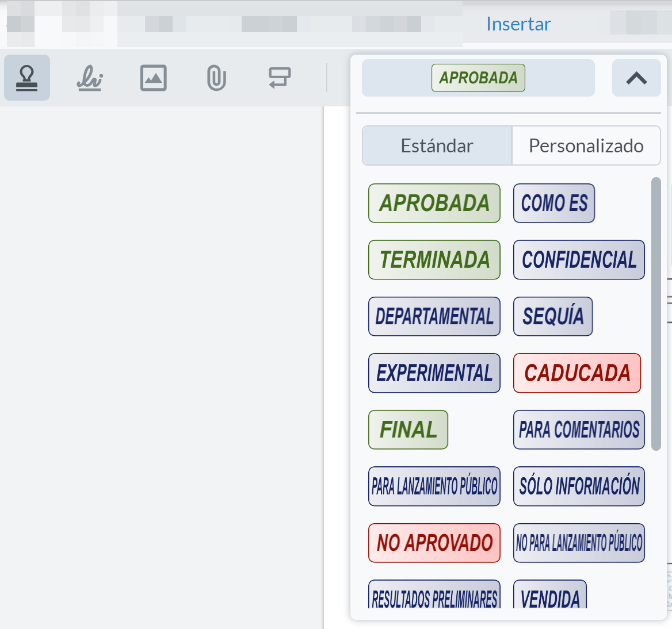
Task: Choose the VENDIDA stamp
Action: pos(550,595)
